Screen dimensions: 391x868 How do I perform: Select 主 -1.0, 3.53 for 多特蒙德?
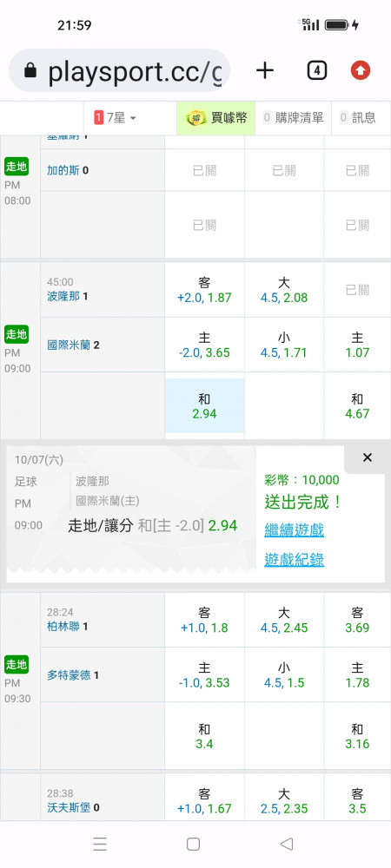pos(204,675)
